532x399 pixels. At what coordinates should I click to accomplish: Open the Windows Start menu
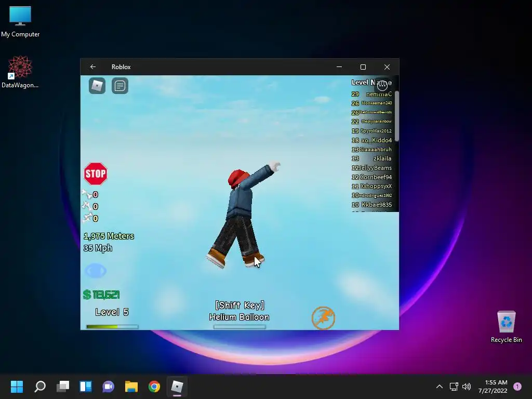17,387
